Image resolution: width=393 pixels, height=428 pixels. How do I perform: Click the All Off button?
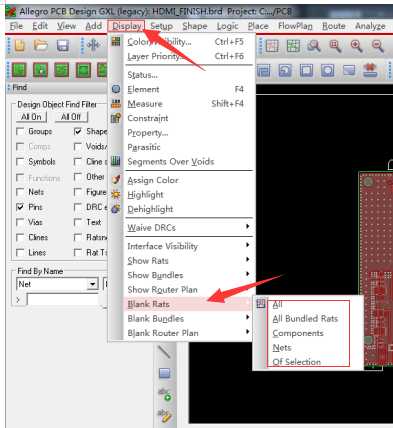(x=71, y=117)
